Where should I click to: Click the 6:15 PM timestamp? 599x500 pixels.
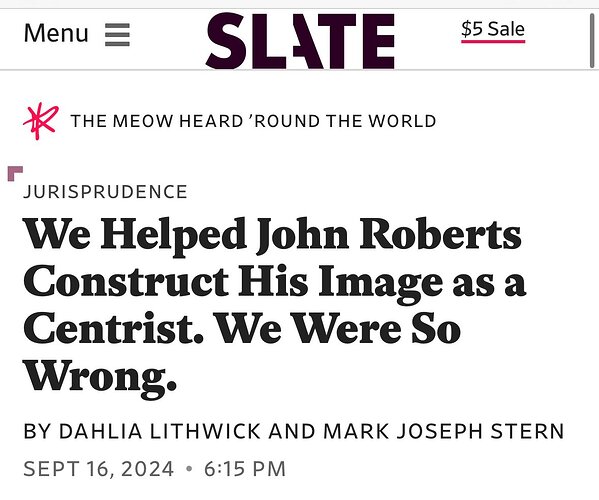point(245,469)
